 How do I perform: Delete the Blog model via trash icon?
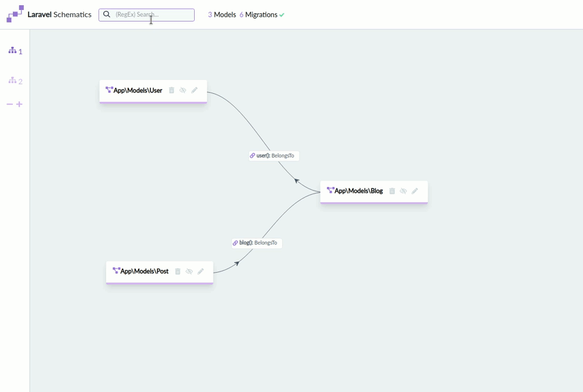pos(392,191)
